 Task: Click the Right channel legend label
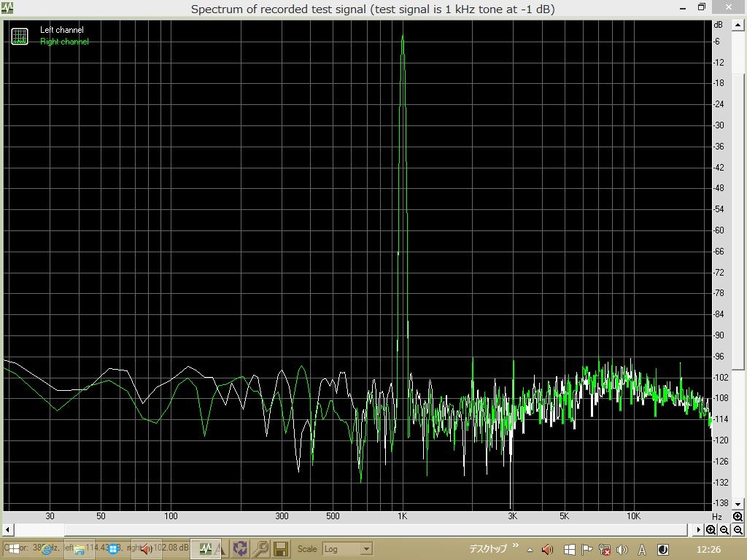point(64,42)
